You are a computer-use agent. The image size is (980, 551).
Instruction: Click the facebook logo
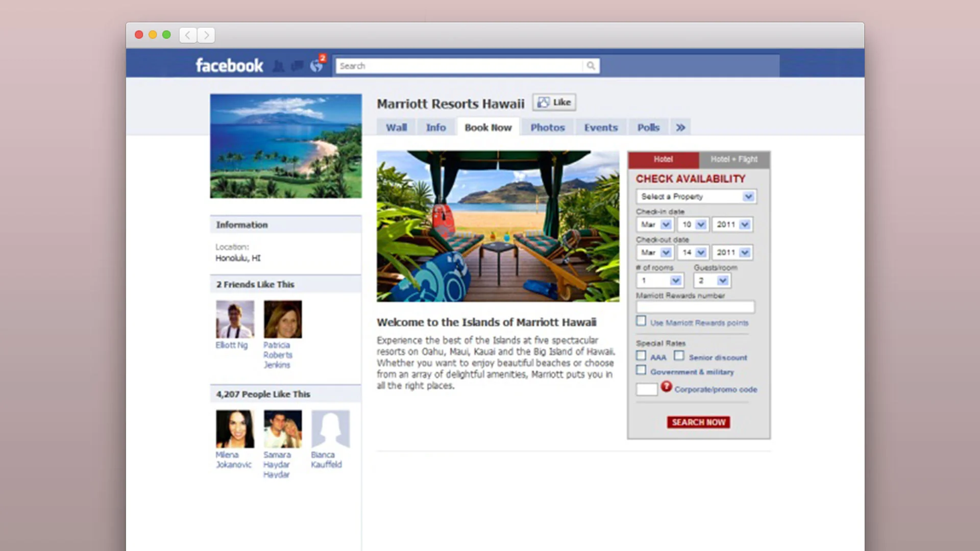(x=229, y=65)
